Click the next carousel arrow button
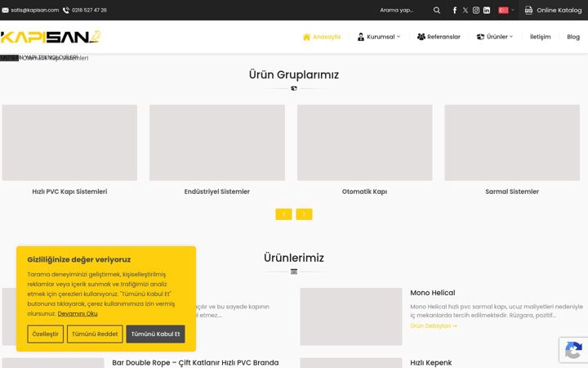 click(304, 214)
